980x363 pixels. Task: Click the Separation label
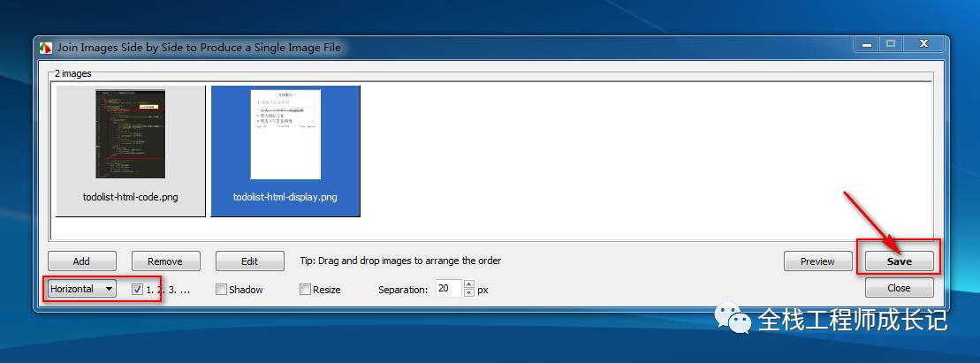pyautogui.click(x=403, y=290)
